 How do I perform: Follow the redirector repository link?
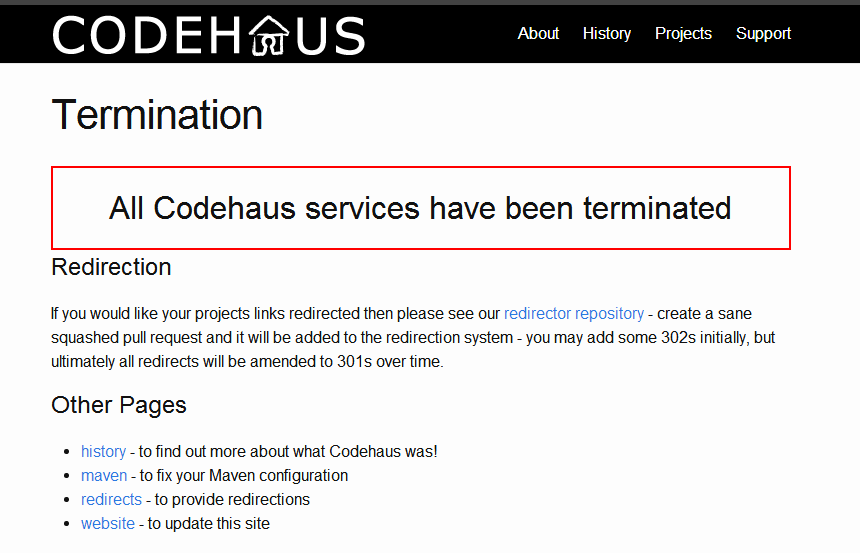coord(574,313)
